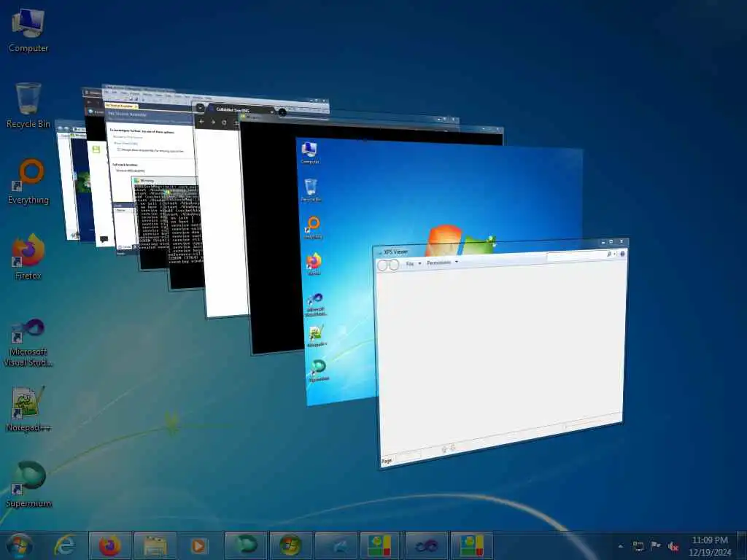
Task: Click Recycle Bin inside the Flip 3D desktop preview
Action: tap(311, 190)
